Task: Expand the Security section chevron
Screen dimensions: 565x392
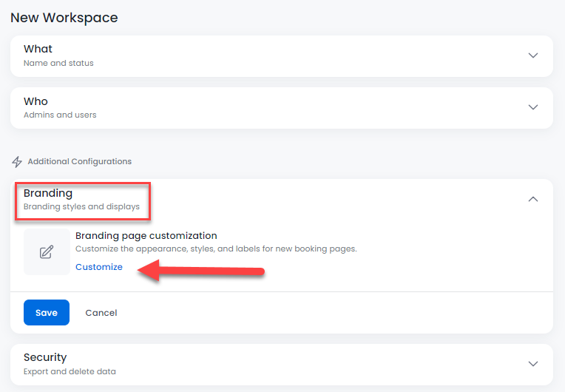Action: point(533,364)
